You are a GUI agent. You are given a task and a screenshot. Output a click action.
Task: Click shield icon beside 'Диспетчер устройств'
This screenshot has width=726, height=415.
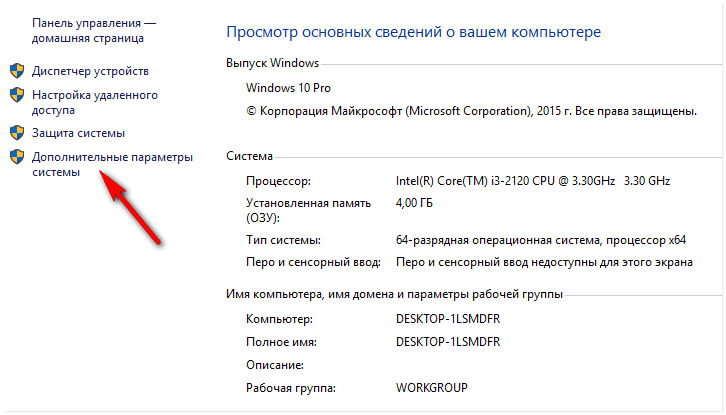click(17, 71)
